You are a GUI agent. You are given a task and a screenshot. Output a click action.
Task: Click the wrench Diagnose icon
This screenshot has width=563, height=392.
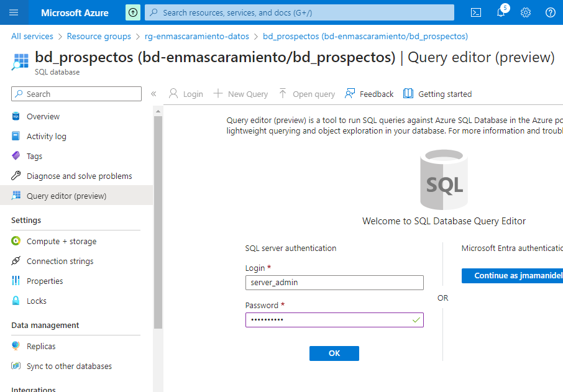(16, 176)
